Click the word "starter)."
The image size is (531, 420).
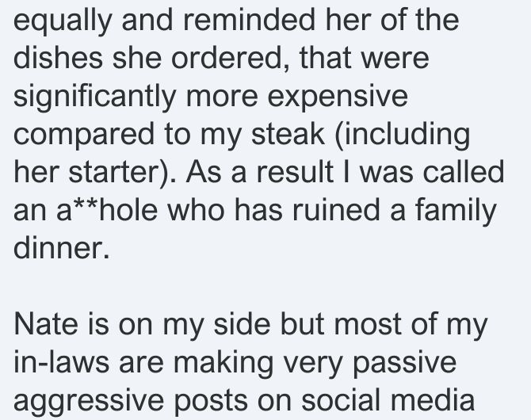point(122,172)
